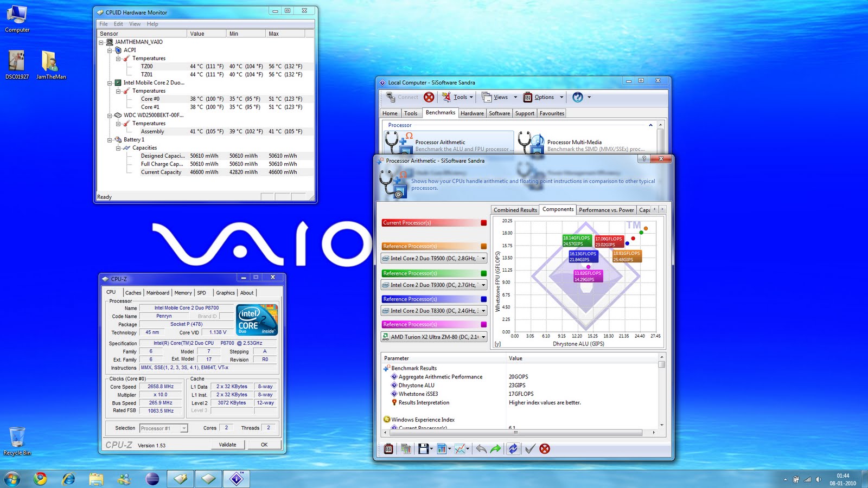Image resolution: width=868 pixels, height=488 pixels.
Task: Open the File menu in Hardware Monitor
Action: pos(104,24)
